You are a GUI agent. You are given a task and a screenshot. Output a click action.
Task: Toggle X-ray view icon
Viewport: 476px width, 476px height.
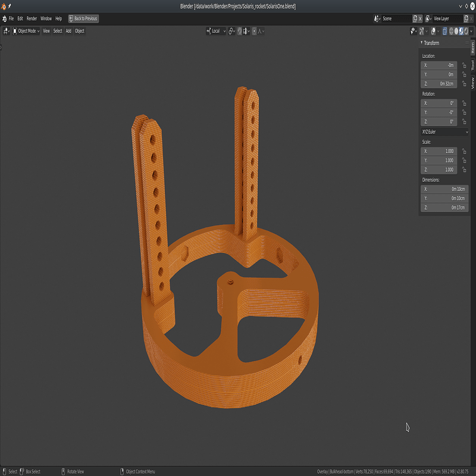point(444,31)
